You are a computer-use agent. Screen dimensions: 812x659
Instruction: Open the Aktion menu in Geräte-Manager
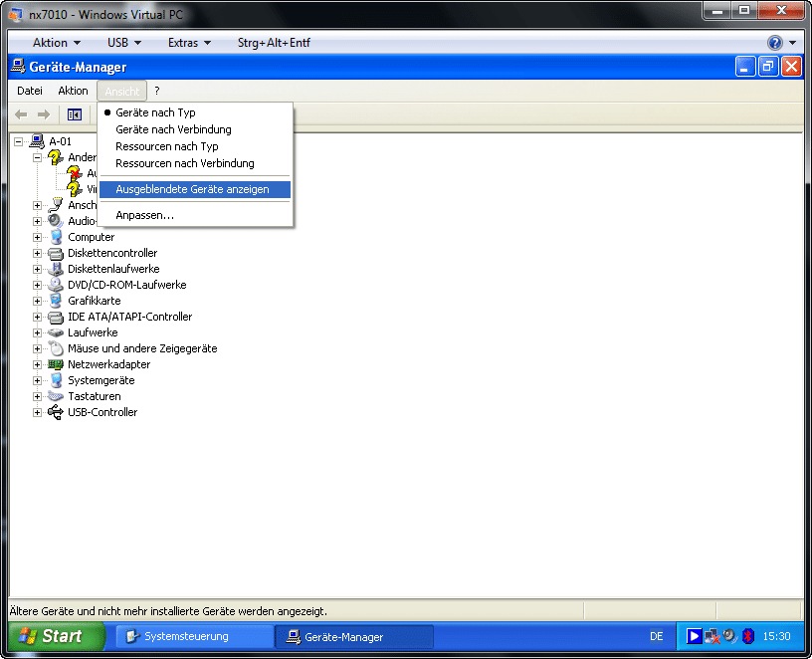click(x=73, y=91)
